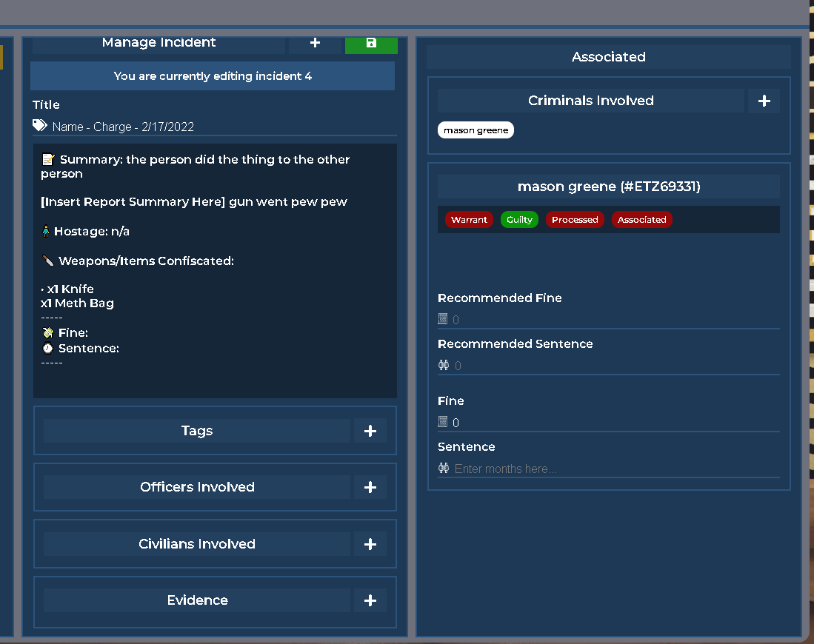The height and width of the screenshot is (644, 814).
Task: Click the Associated panel heading
Action: (x=608, y=57)
